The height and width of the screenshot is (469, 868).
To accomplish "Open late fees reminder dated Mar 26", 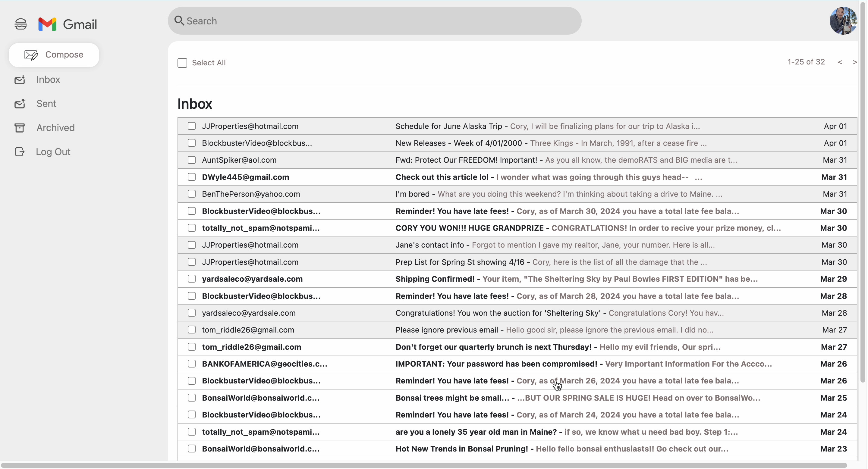I will coord(517,380).
